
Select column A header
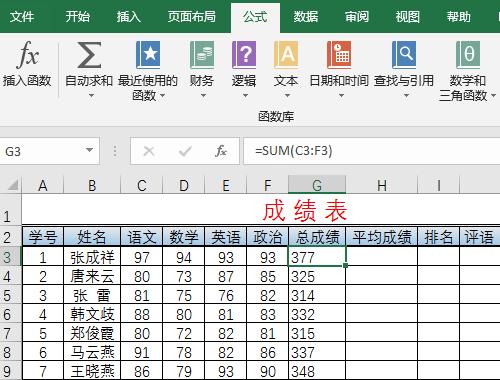pyautogui.click(x=43, y=185)
